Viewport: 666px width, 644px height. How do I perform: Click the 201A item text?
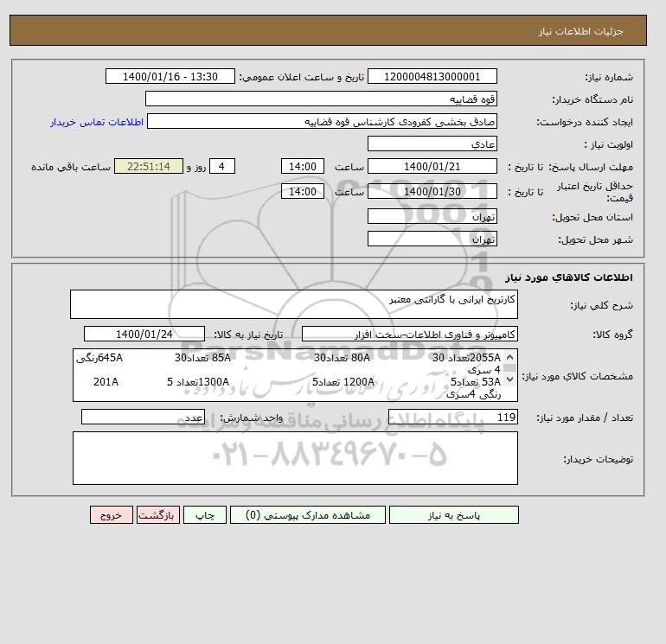[106, 382]
